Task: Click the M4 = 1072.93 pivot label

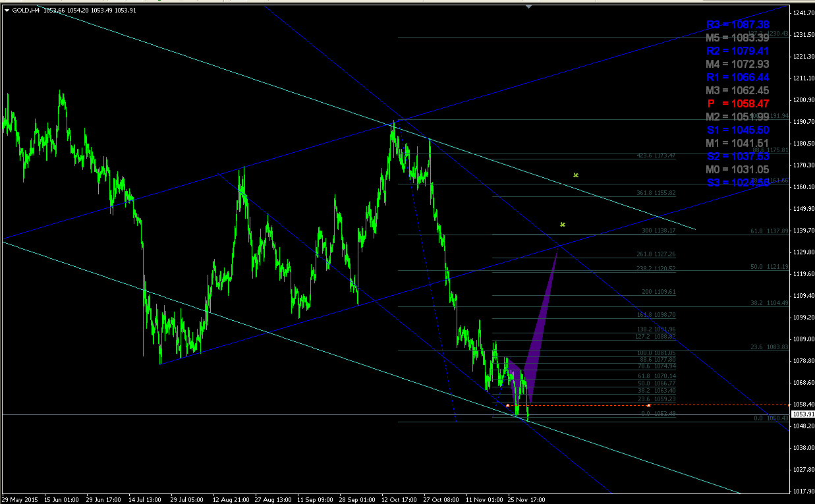Action: click(x=738, y=65)
